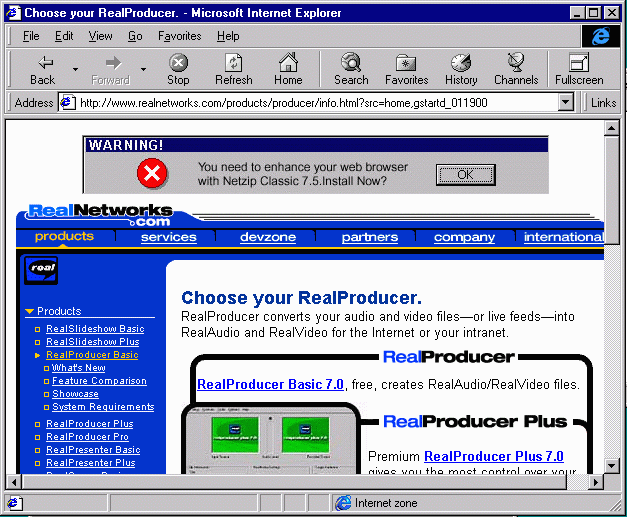627x517 pixels.
Task: Click the URL address input field
Action: point(315,102)
